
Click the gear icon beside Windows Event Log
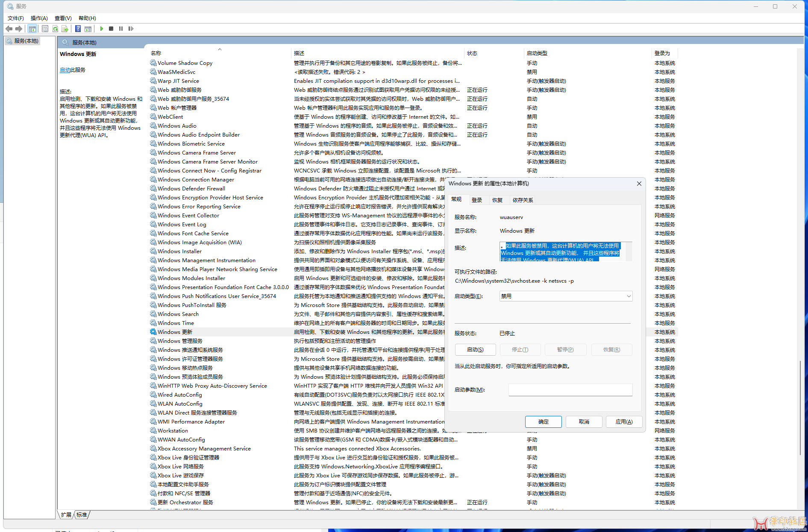[153, 224]
